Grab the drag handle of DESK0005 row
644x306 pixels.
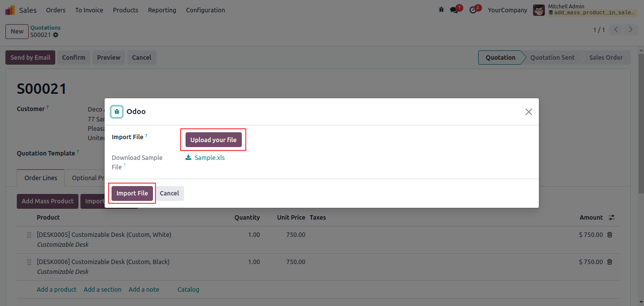(x=29, y=235)
